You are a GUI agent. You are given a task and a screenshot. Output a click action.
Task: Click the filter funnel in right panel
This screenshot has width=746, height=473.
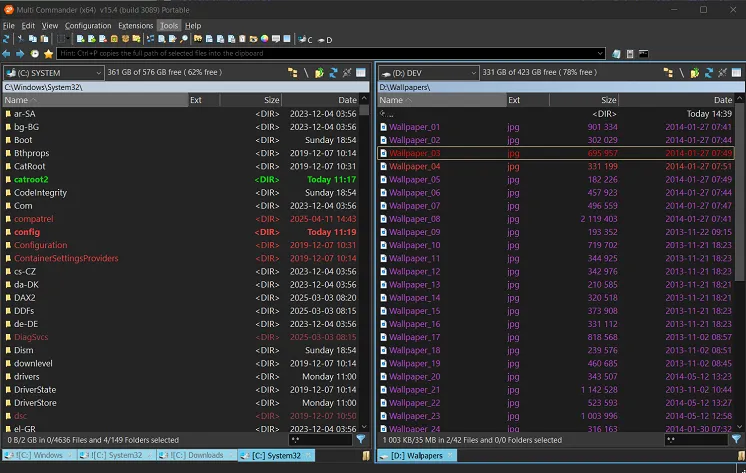tap(736, 439)
